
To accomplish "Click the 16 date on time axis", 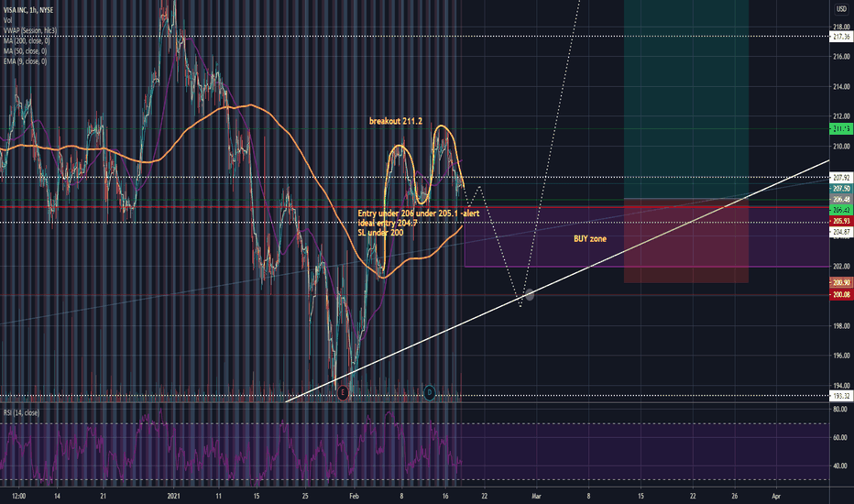I will [x=445, y=497].
